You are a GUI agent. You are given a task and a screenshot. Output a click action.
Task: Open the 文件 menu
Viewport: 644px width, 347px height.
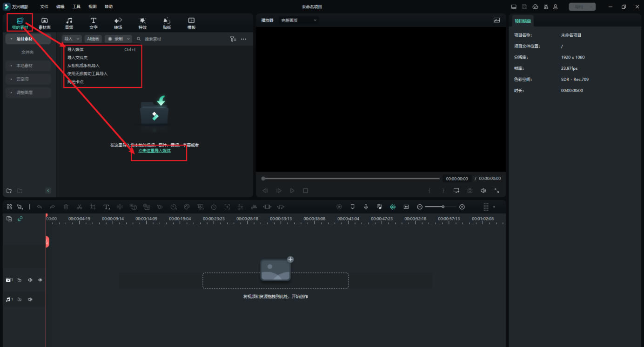pyautogui.click(x=44, y=7)
